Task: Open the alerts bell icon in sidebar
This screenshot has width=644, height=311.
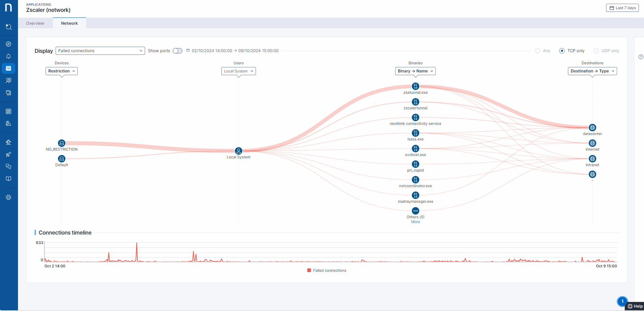Action: (x=8, y=56)
